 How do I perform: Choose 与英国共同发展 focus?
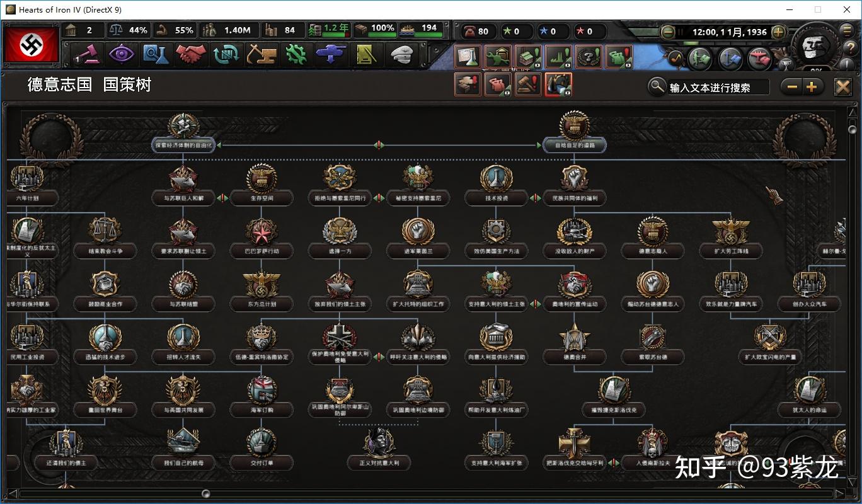pos(183,398)
